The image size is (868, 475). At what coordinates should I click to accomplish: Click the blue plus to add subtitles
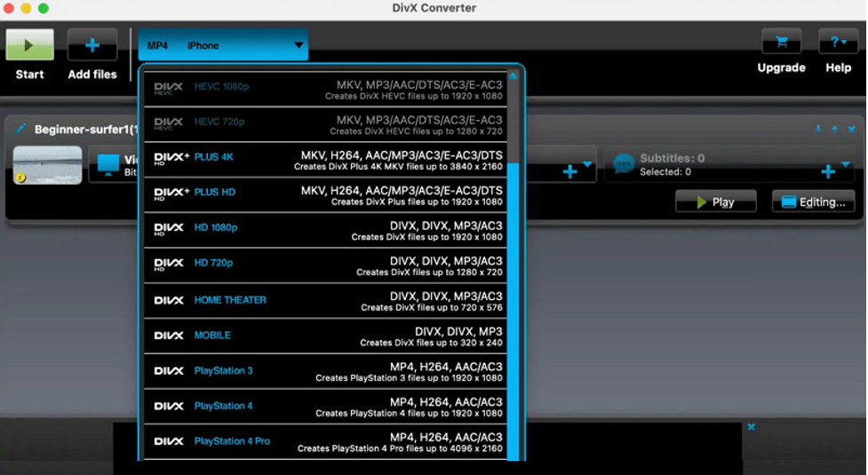point(828,171)
